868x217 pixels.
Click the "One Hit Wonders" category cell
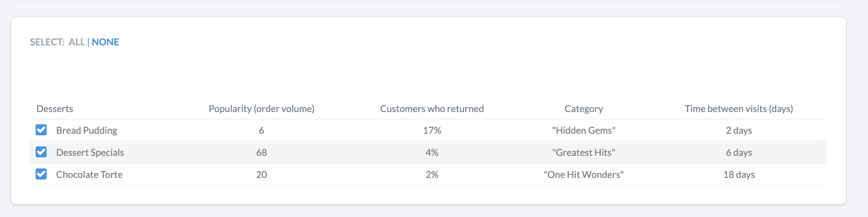point(583,174)
